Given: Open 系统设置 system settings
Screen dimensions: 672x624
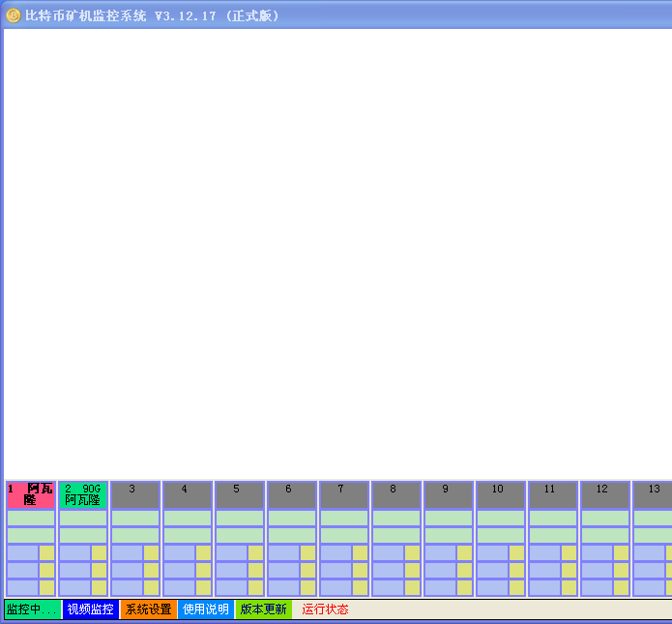Looking at the screenshot, I should (148, 609).
